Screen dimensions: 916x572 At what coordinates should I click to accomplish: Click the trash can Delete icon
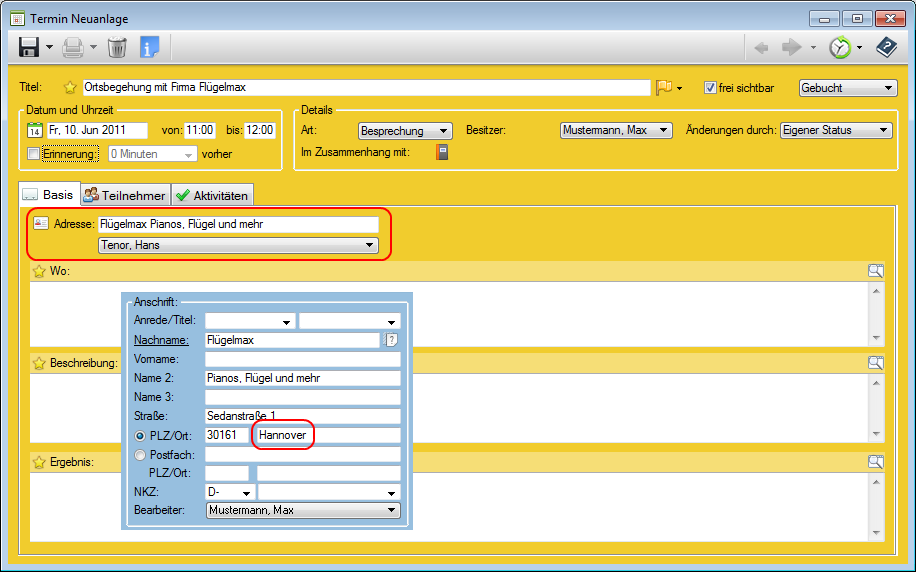(117, 47)
